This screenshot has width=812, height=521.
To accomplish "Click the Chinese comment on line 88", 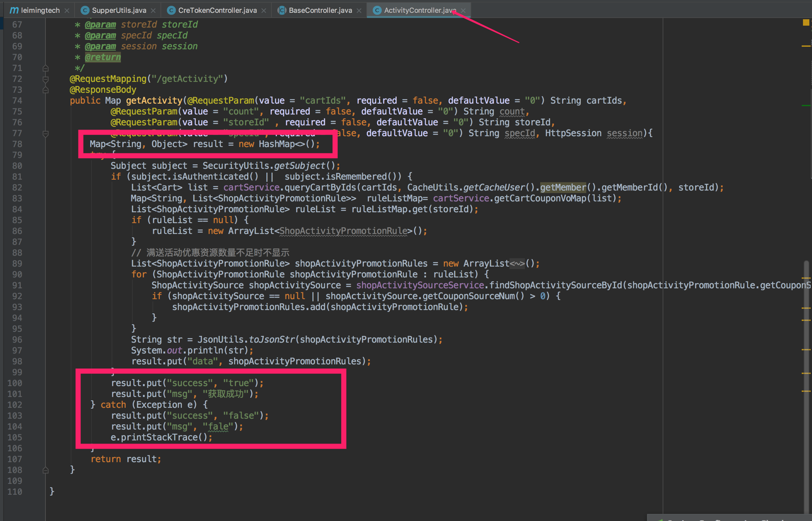I will (210, 253).
